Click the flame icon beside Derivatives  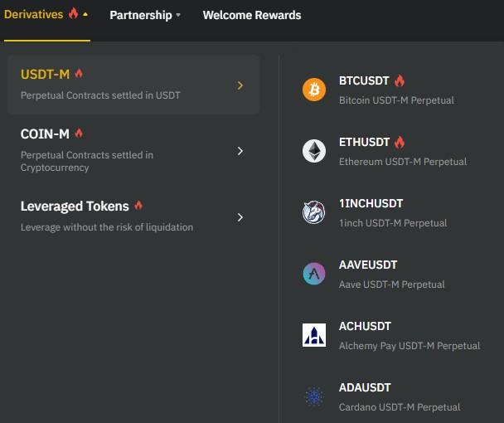tap(73, 13)
